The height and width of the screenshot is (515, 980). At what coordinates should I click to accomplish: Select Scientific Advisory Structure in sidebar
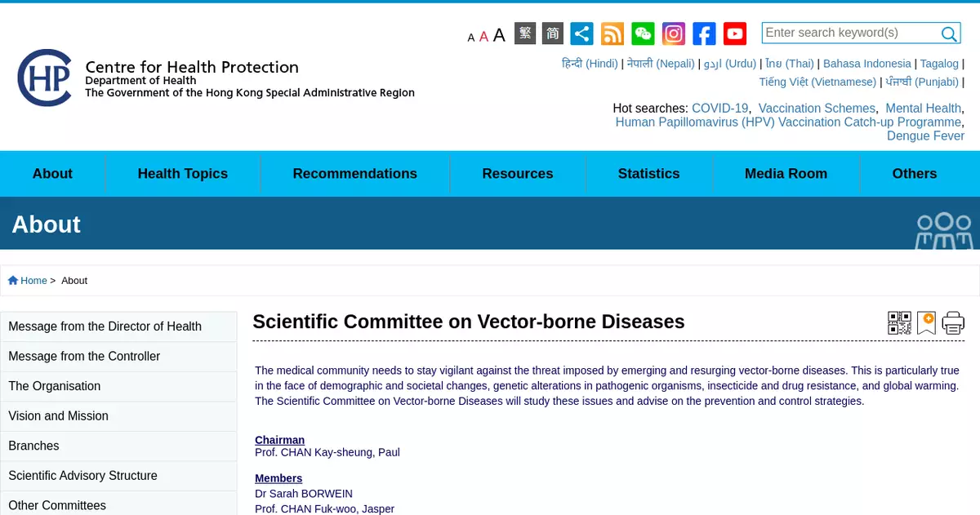(82, 476)
